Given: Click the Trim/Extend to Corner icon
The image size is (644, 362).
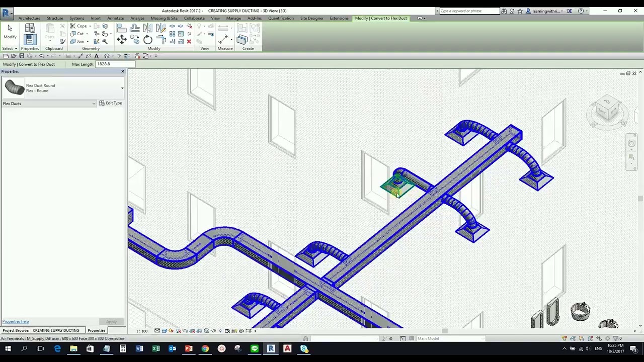Looking at the screenshot, I should tap(162, 39).
